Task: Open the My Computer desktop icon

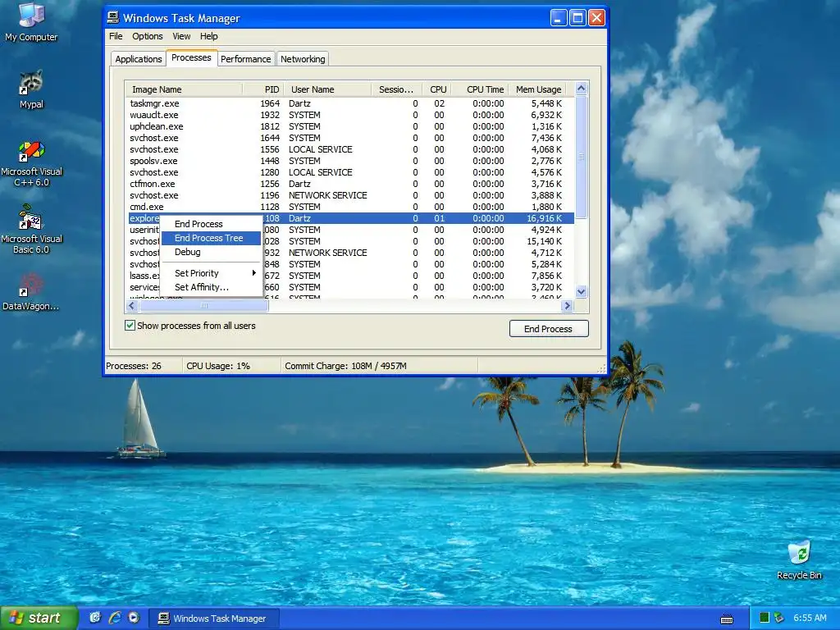Action: coord(31,21)
